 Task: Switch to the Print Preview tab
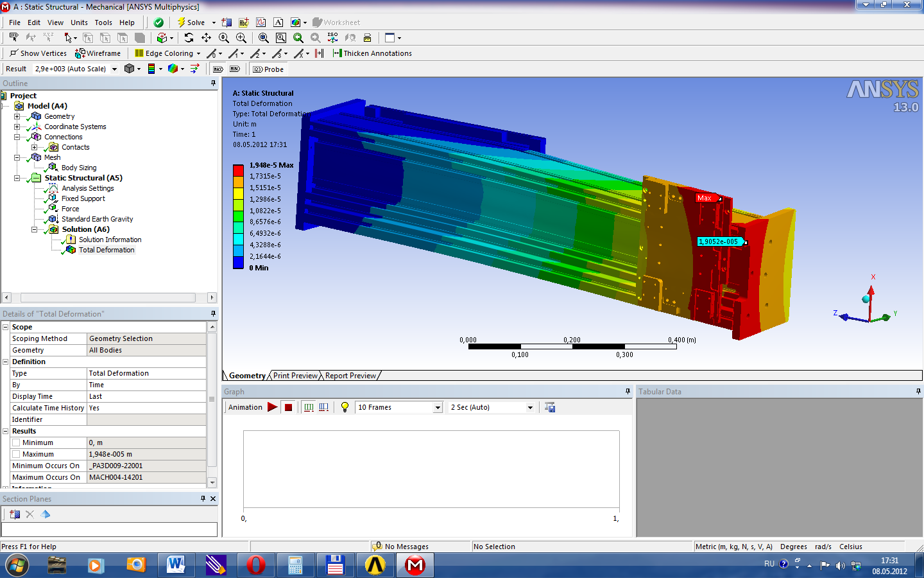click(x=295, y=376)
